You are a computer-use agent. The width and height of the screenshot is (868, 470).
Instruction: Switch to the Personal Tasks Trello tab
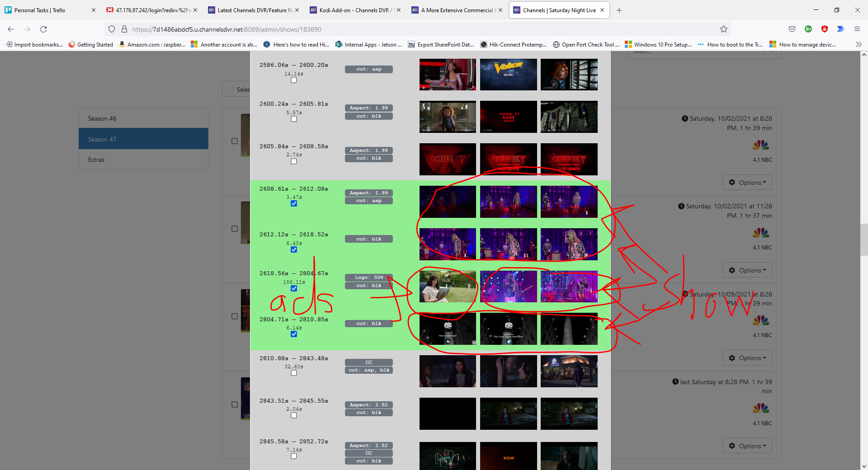[x=40, y=10]
